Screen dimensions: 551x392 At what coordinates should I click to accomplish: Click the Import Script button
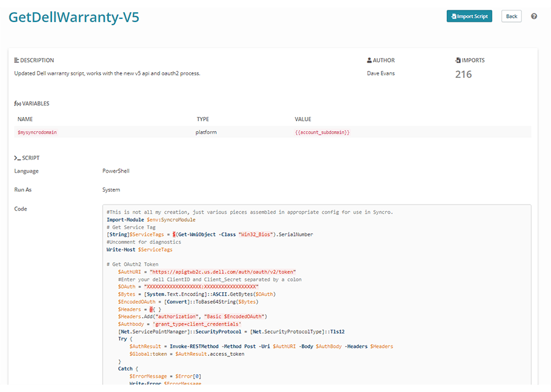tap(469, 16)
